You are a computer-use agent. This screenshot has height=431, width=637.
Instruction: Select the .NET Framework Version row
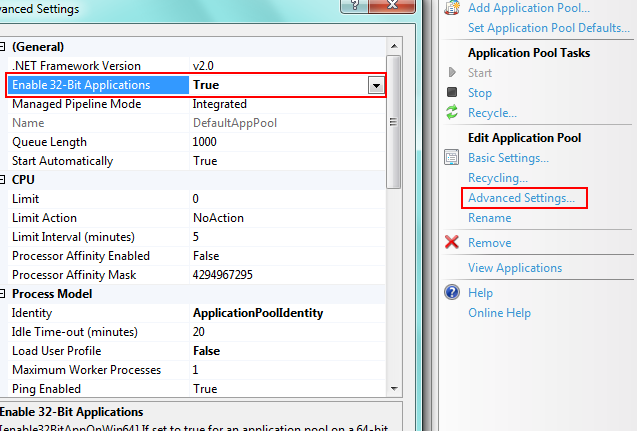[197, 66]
